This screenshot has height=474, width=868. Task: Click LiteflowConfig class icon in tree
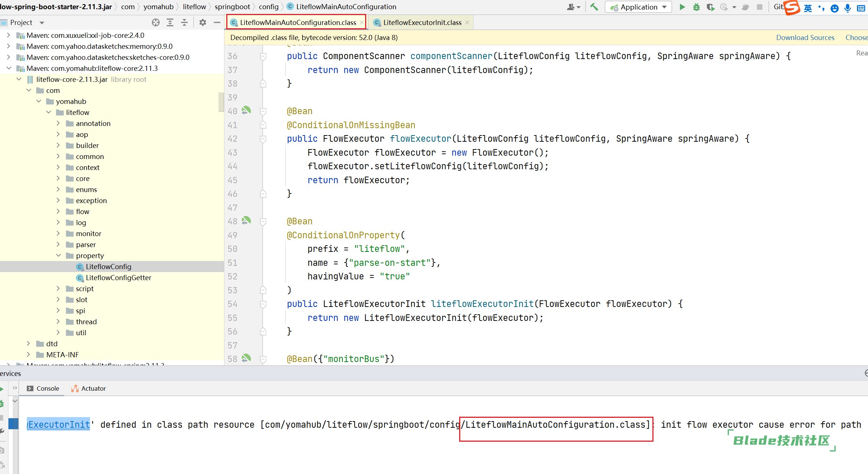[x=80, y=267]
